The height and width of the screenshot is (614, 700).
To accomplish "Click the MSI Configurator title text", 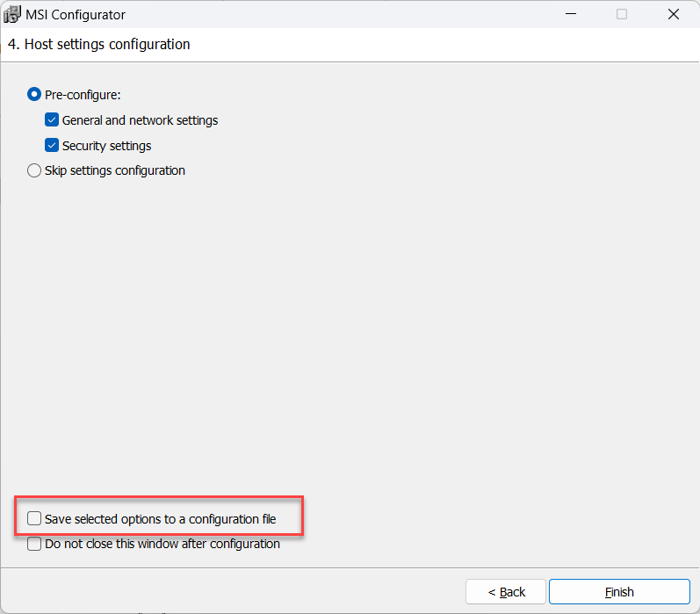I will pos(77,15).
